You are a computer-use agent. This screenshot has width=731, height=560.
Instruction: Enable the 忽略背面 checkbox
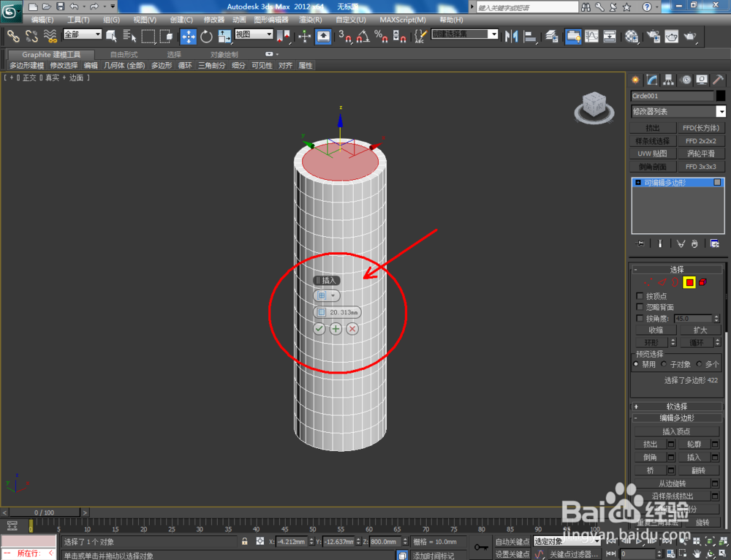coord(640,307)
